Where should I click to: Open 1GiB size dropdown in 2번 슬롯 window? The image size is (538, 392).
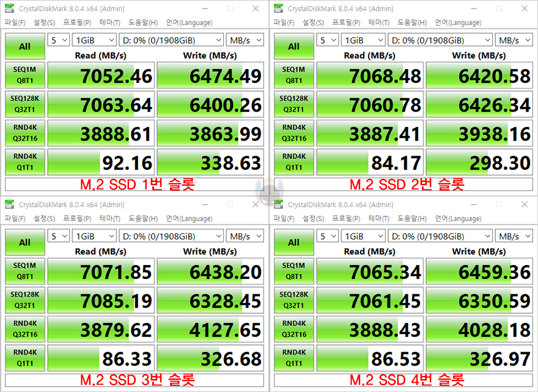[x=363, y=40]
